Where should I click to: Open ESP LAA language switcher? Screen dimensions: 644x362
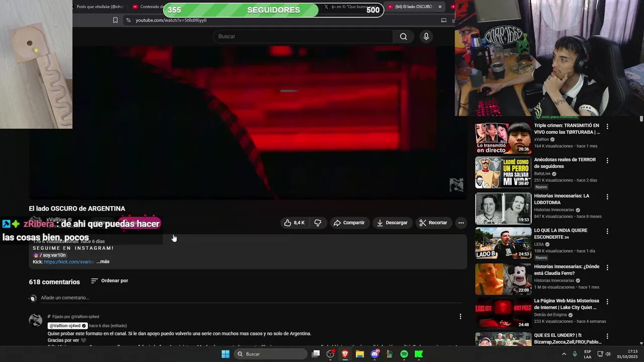click(x=588, y=354)
